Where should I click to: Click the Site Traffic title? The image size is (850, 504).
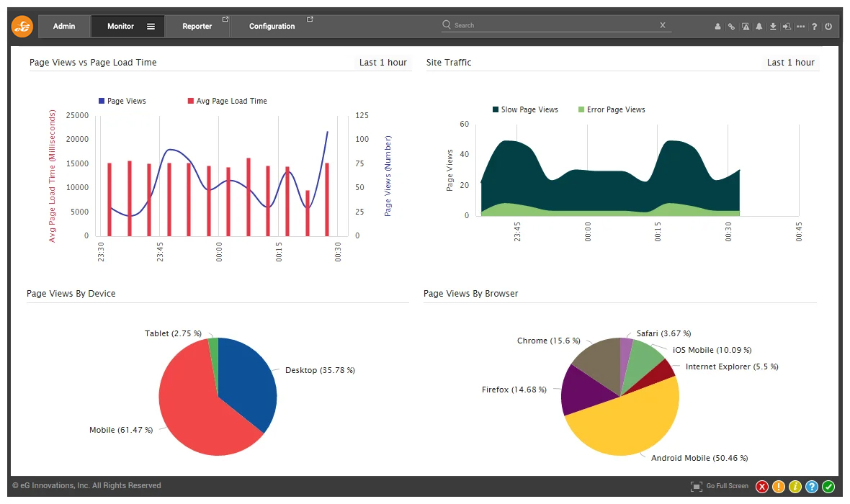(449, 63)
